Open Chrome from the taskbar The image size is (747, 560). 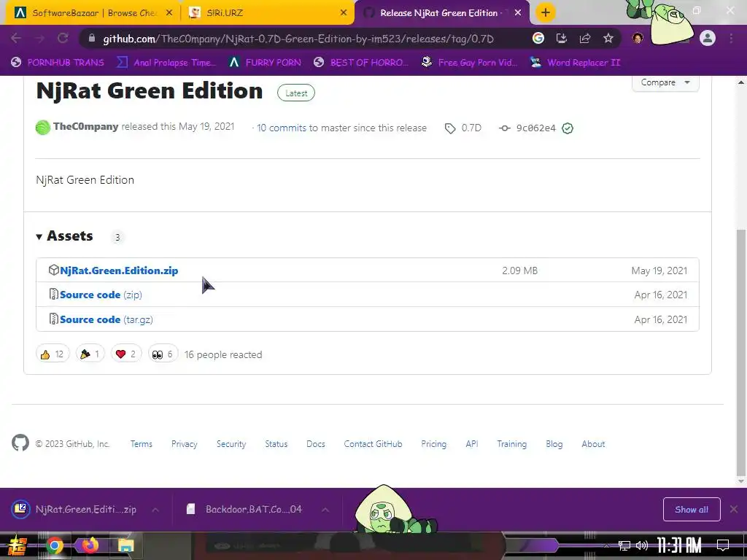pyautogui.click(x=54, y=545)
